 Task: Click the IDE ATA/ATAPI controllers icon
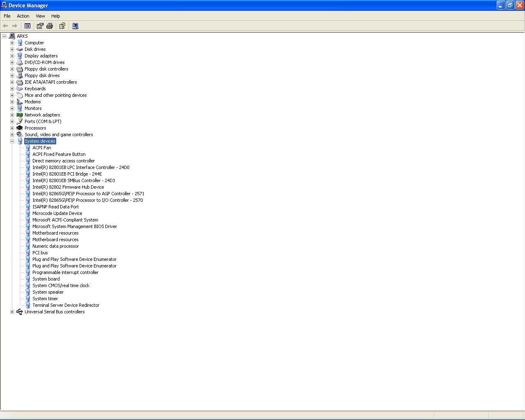[x=20, y=82]
